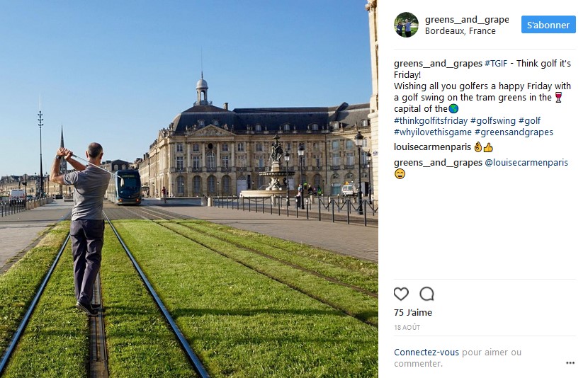View the 75 J'aime likes list
The width and height of the screenshot is (588, 378).
(x=413, y=312)
